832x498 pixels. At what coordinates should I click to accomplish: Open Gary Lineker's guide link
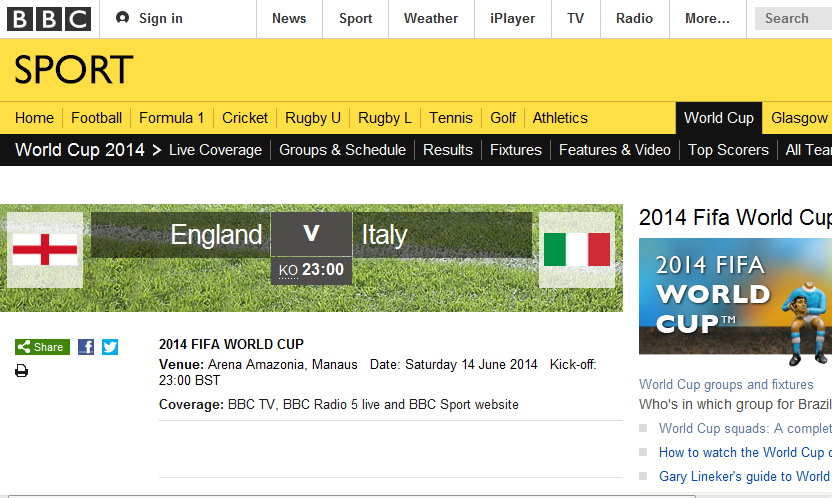coord(744,477)
